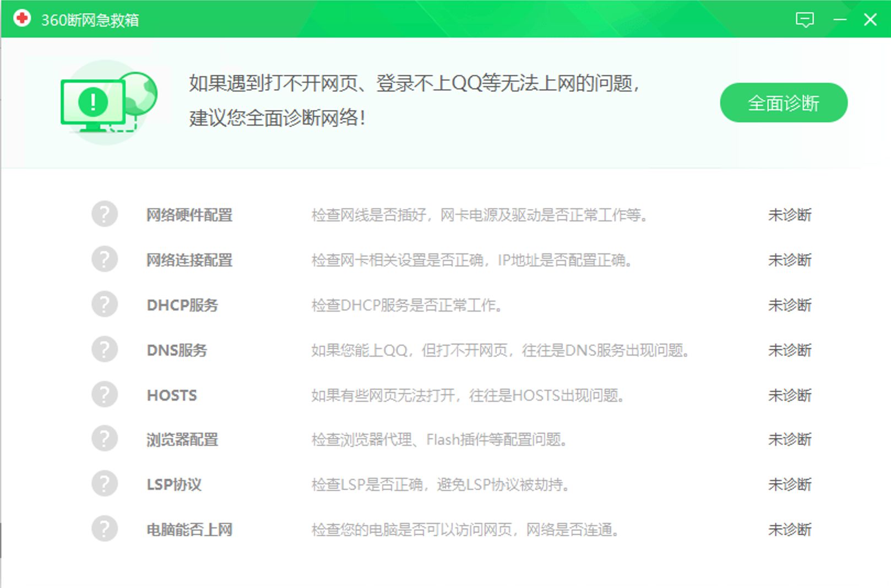Click 未诊断 status next to DNS服务
Viewport: 891px width, 588px height.
(x=790, y=349)
